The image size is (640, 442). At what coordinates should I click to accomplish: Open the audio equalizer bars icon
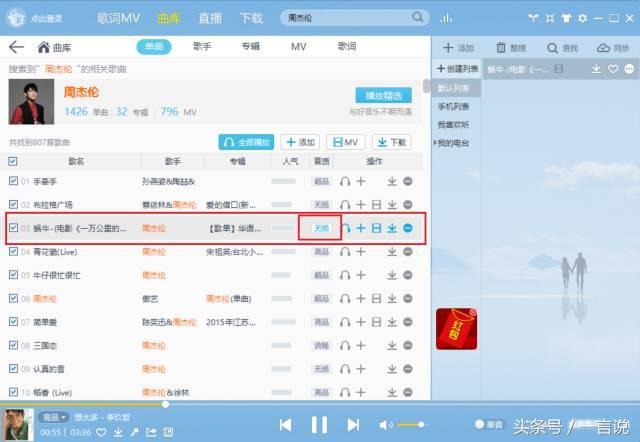[446, 18]
